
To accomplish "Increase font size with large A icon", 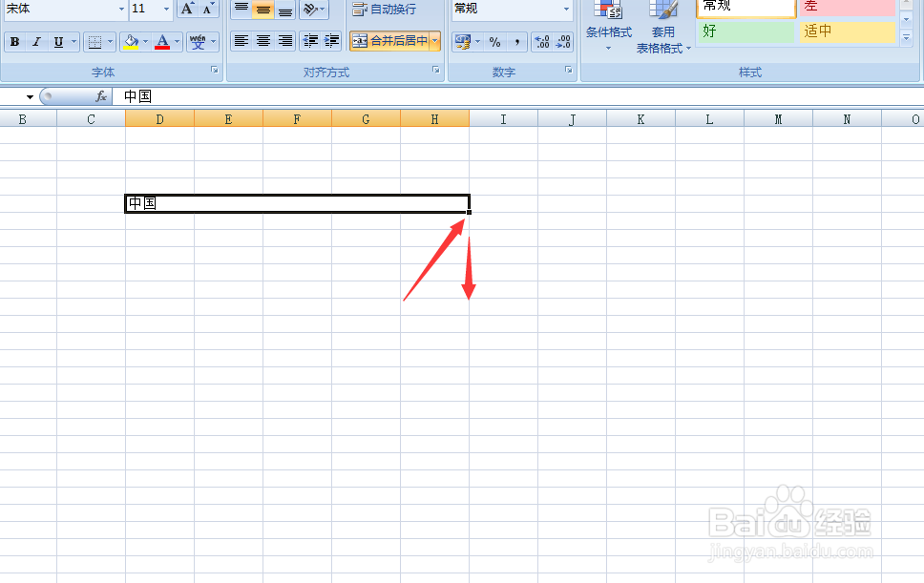I will 187,9.
